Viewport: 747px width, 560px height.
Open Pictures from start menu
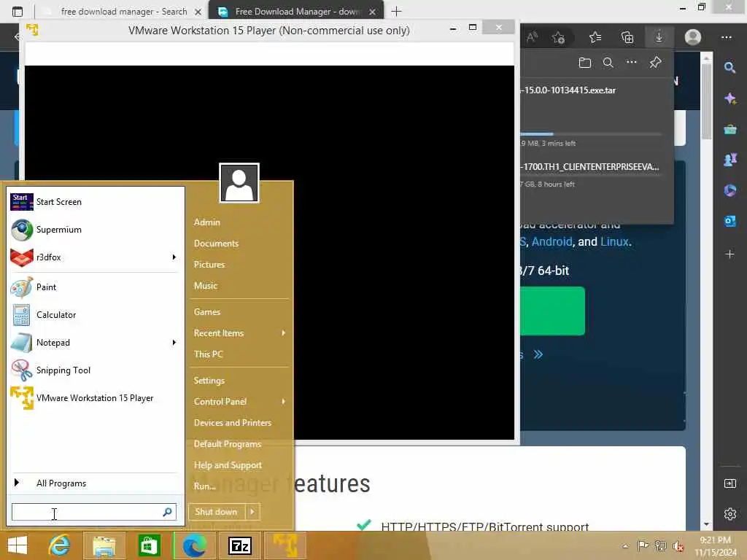click(x=209, y=264)
